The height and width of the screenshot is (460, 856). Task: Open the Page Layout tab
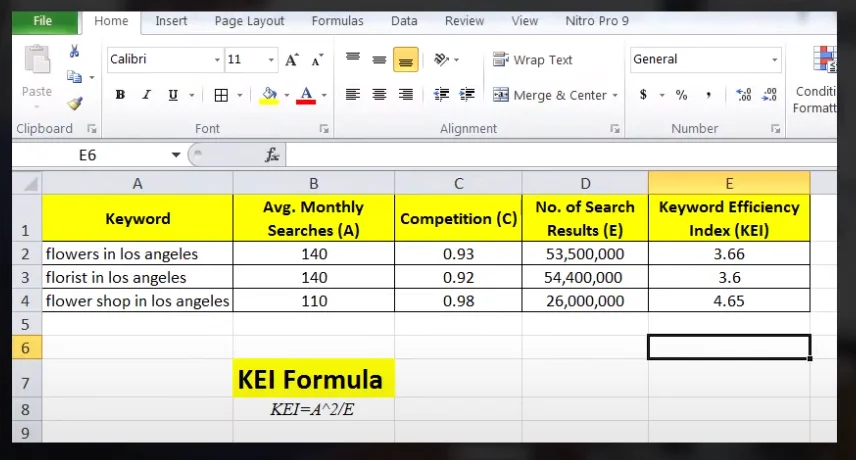click(249, 21)
